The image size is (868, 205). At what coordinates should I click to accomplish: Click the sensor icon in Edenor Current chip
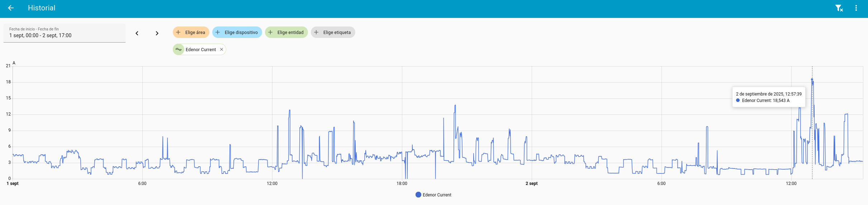click(x=179, y=49)
